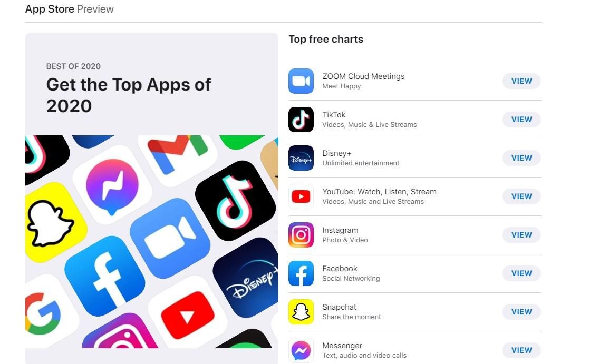Open the Instagram app icon in list
The image size is (599, 364).
point(301,235)
